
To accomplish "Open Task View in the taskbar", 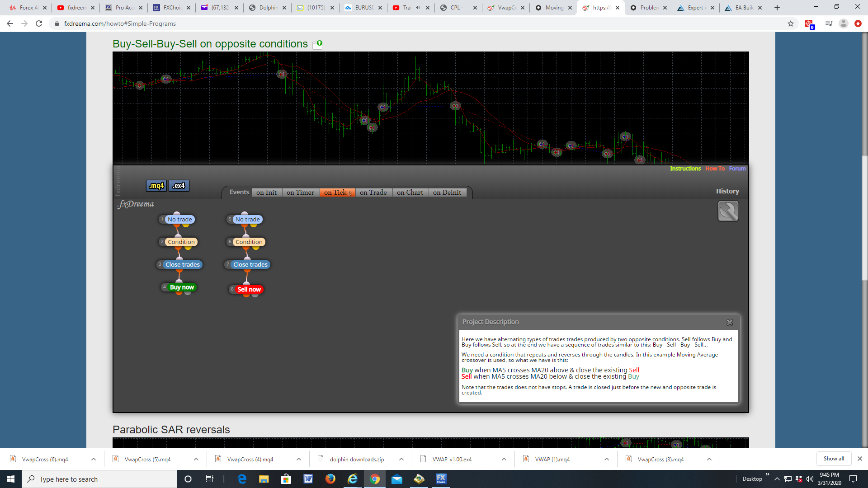I will click(210, 479).
